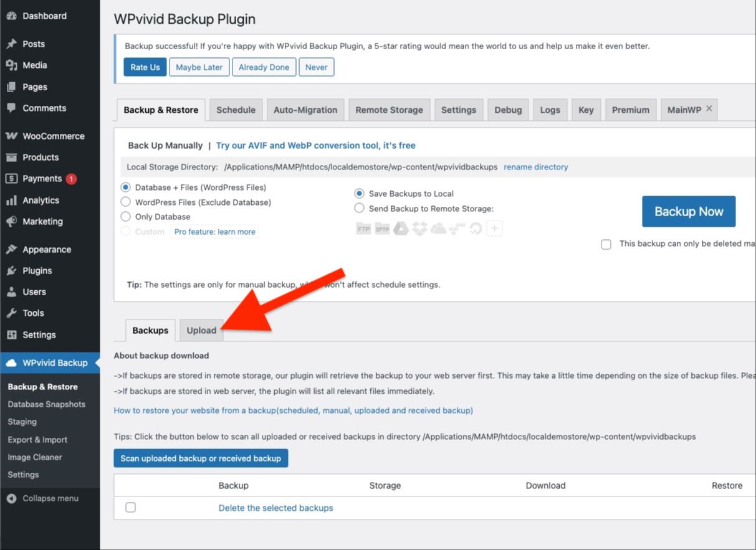Image resolution: width=756 pixels, height=550 pixels.
Task: Switch to the Upload tab
Action: coord(201,330)
